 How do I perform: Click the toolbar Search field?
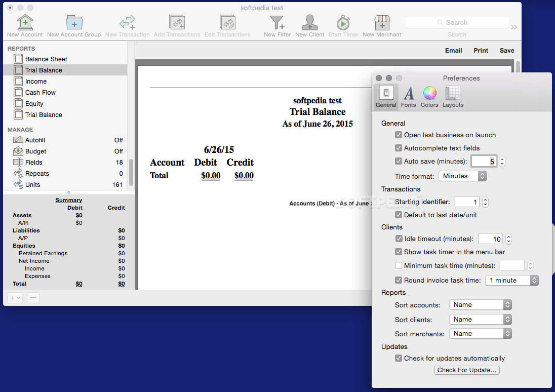pyautogui.click(x=457, y=22)
